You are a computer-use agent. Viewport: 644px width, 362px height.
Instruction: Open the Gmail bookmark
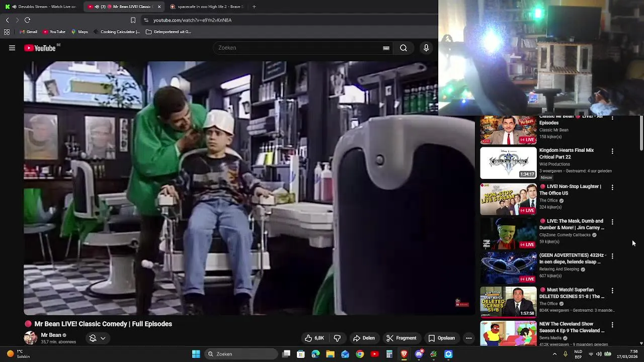click(28, 32)
